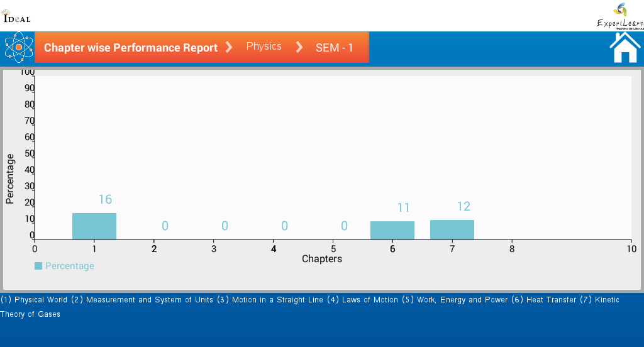Click chevron after Chapter wise Performance Report

pyautogui.click(x=229, y=47)
